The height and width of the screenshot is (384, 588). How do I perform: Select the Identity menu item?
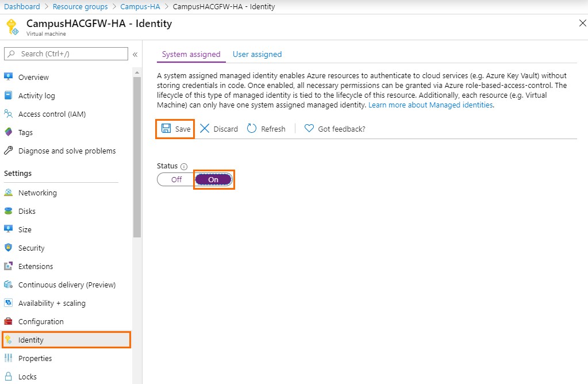(66, 340)
